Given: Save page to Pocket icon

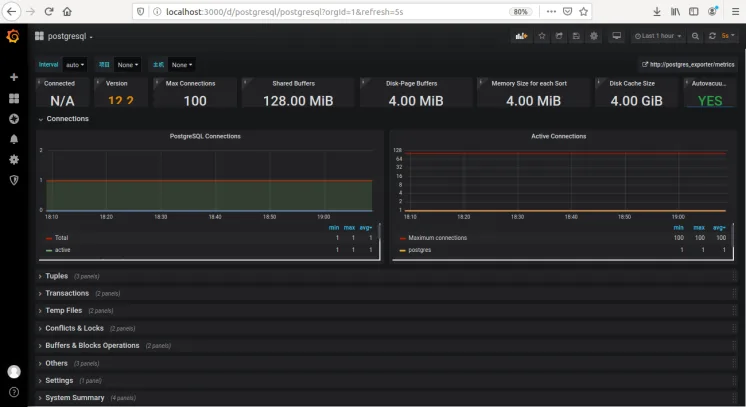Looking at the screenshot, I should click(567, 11).
